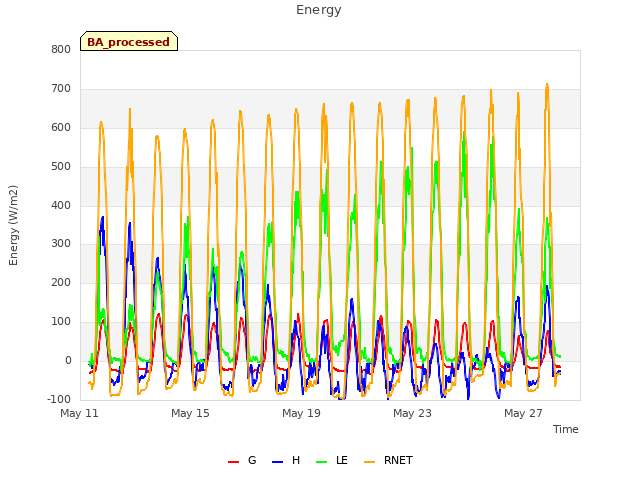Screen dimensions: 640x480
Task: Click the May 15 x-axis label
Action: click(x=190, y=413)
